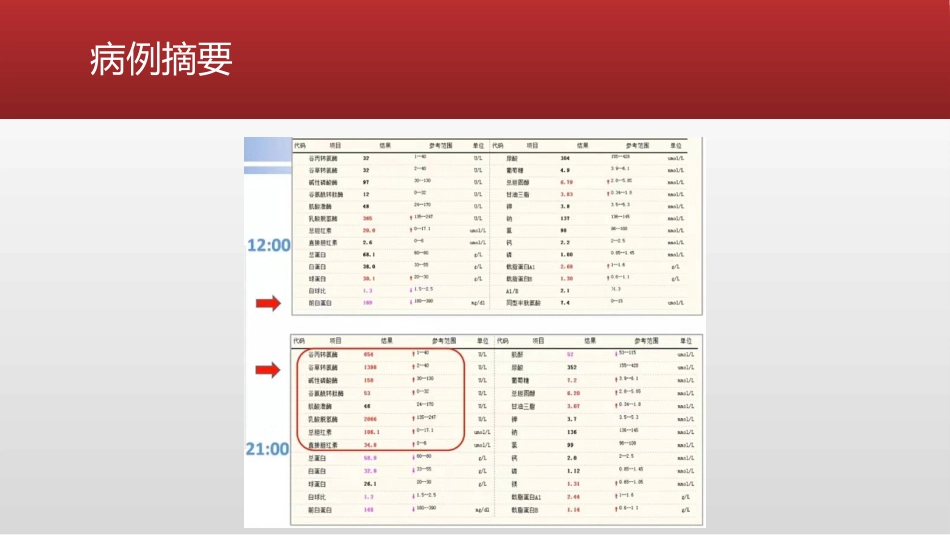Click red glucose value 7.2
This screenshot has height=535, width=950.
pyautogui.click(x=572, y=380)
